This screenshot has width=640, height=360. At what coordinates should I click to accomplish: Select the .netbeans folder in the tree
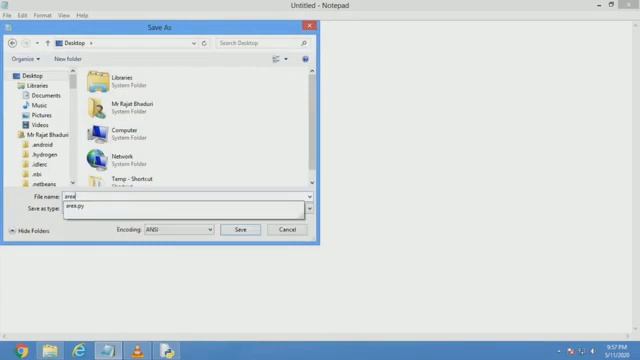(x=44, y=184)
